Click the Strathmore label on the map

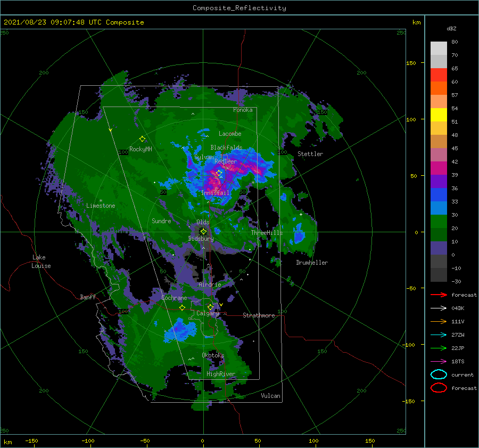259,315
